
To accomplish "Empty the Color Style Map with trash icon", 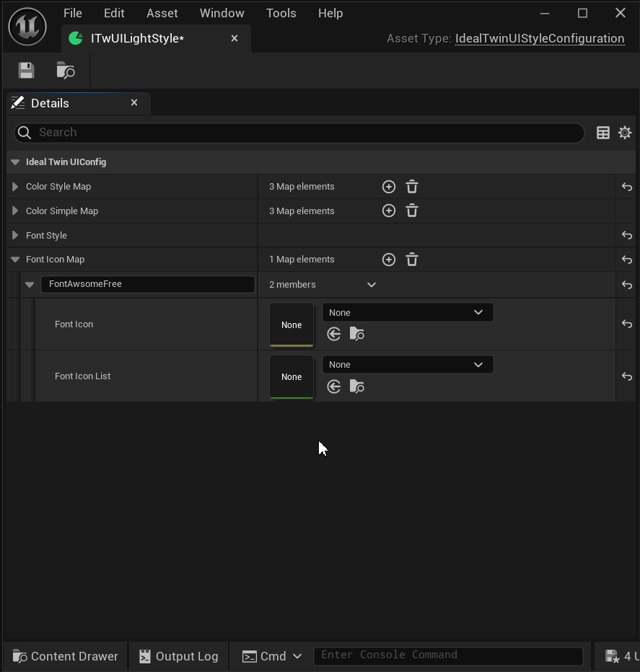I will point(411,187).
